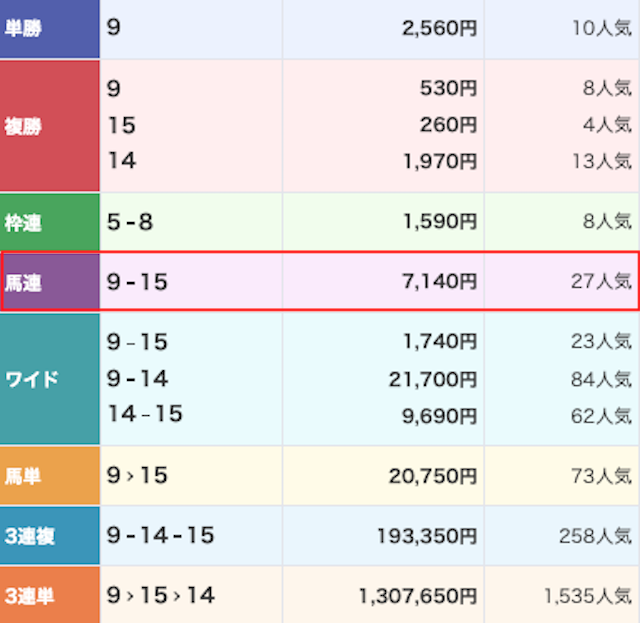Select the 1,970円 複勝 payout
640x623 pixels.
[440, 161]
